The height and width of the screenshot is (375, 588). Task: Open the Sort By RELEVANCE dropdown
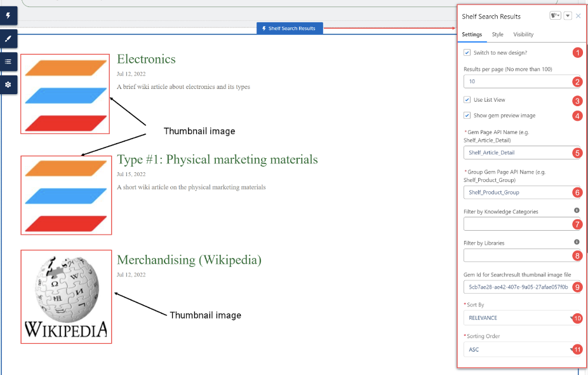coord(521,318)
